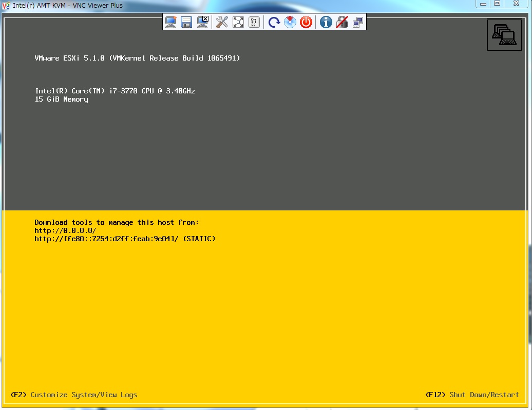Save the current connection

coord(186,22)
